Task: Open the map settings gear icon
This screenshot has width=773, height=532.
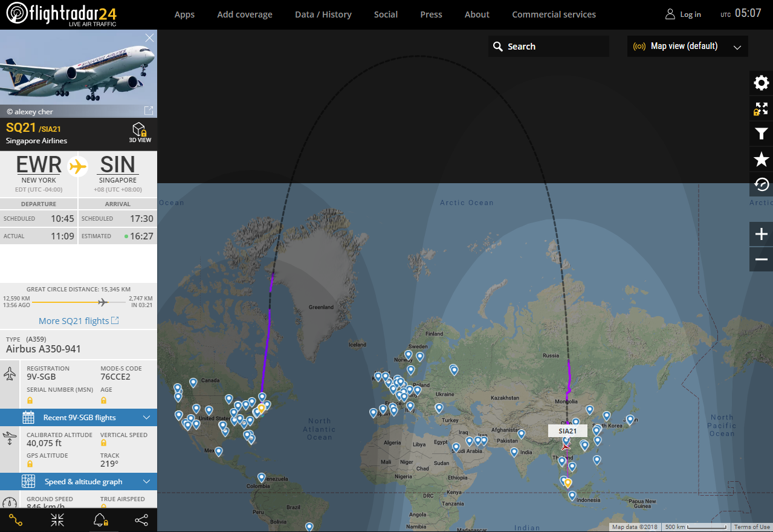Action: point(761,83)
